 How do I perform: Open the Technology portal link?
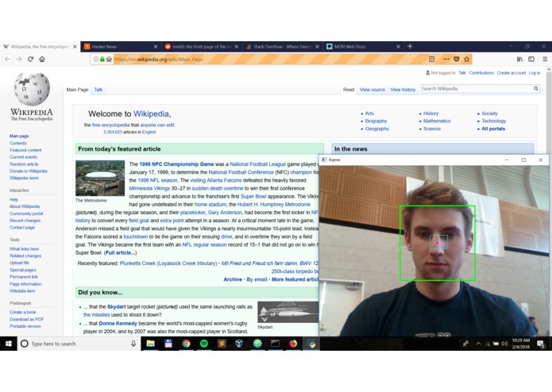pyautogui.click(x=493, y=121)
